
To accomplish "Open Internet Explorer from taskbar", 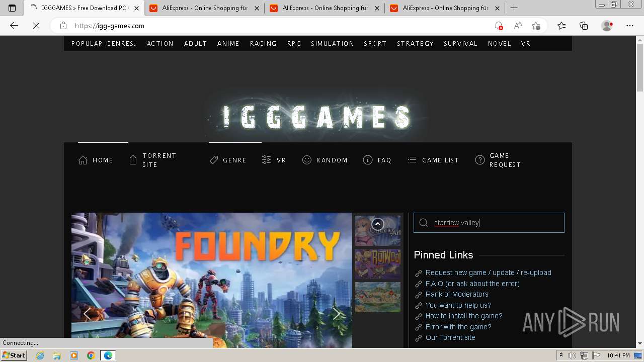I will [x=40, y=355].
